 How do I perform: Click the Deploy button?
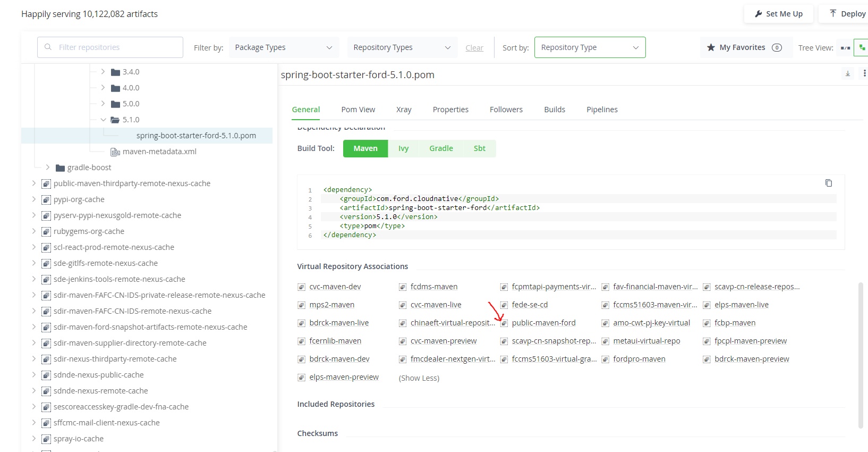845,14
